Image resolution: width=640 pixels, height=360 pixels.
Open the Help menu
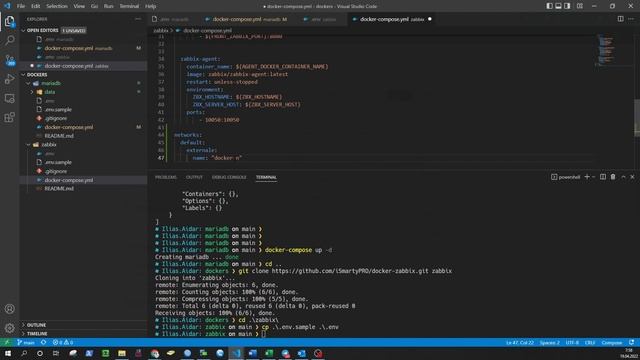tap(151, 6)
